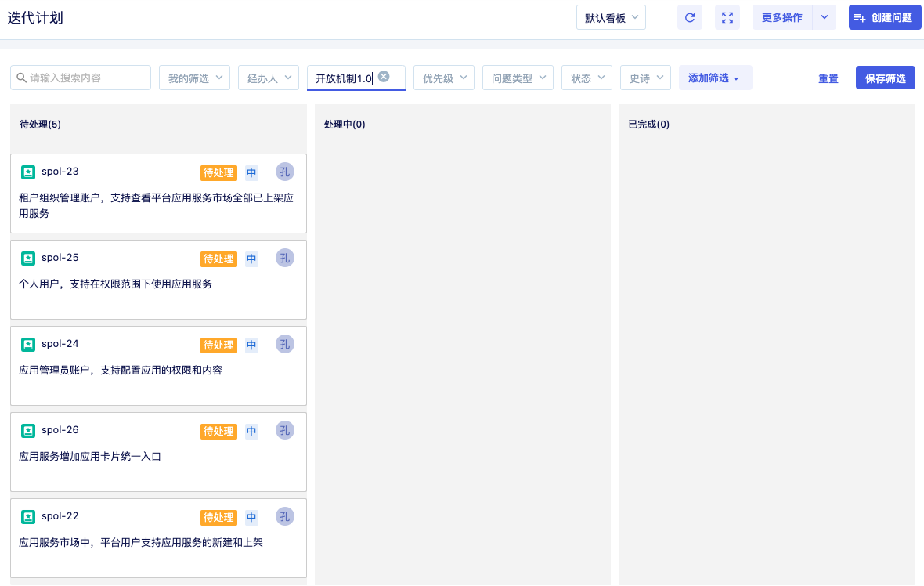Click story type icon on spol-26
This screenshot has width=924, height=586.
tap(27, 430)
